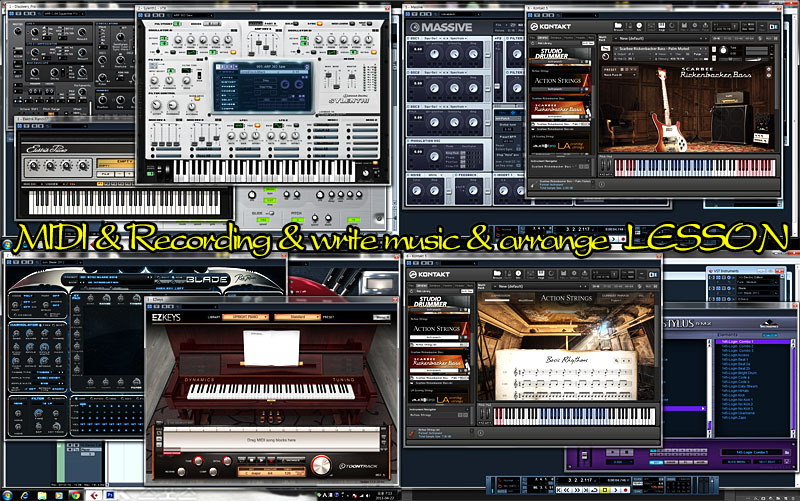Click the yellow Stop button on Cubase transport
This screenshot has height=501, width=800.
click(x=605, y=490)
